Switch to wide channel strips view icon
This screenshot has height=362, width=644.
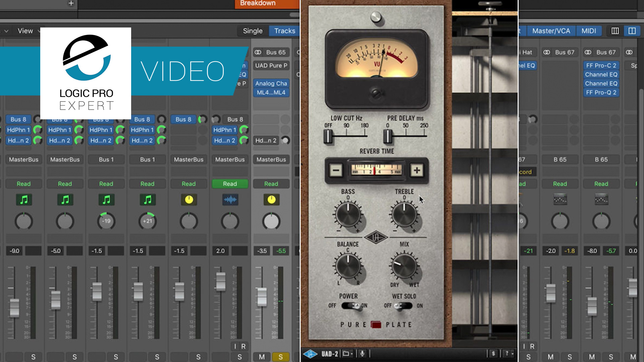click(x=632, y=31)
